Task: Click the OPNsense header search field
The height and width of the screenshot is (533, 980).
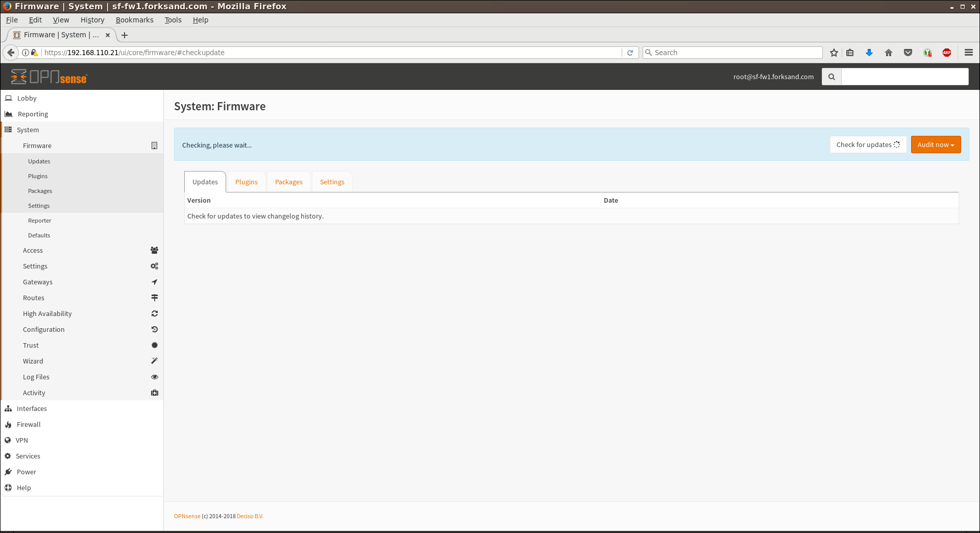Action: [904, 77]
